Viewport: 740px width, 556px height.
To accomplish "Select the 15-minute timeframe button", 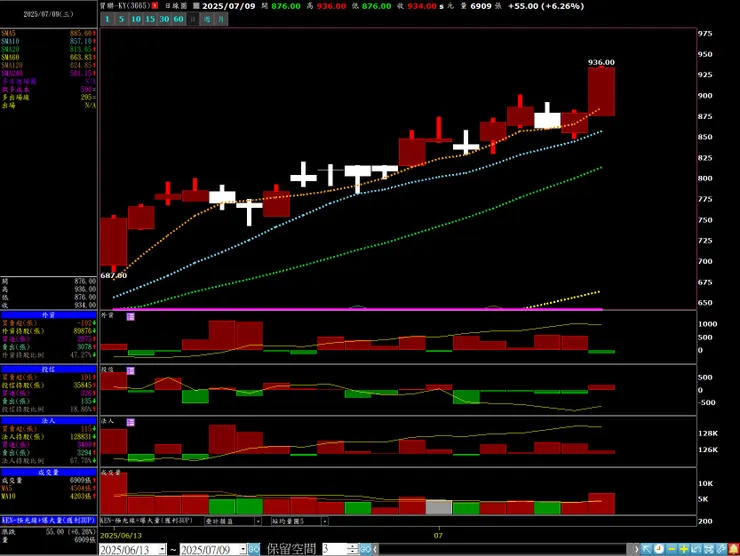I will pyautogui.click(x=150, y=19).
